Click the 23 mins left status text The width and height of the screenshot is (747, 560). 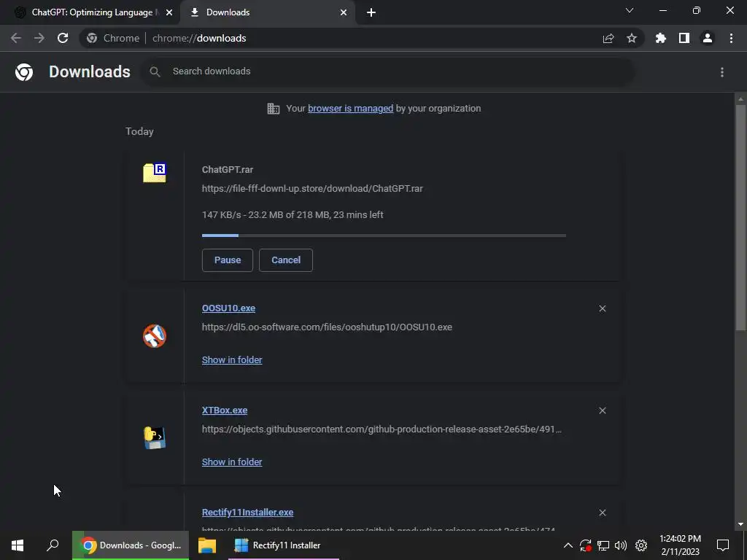pyautogui.click(x=358, y=215)
